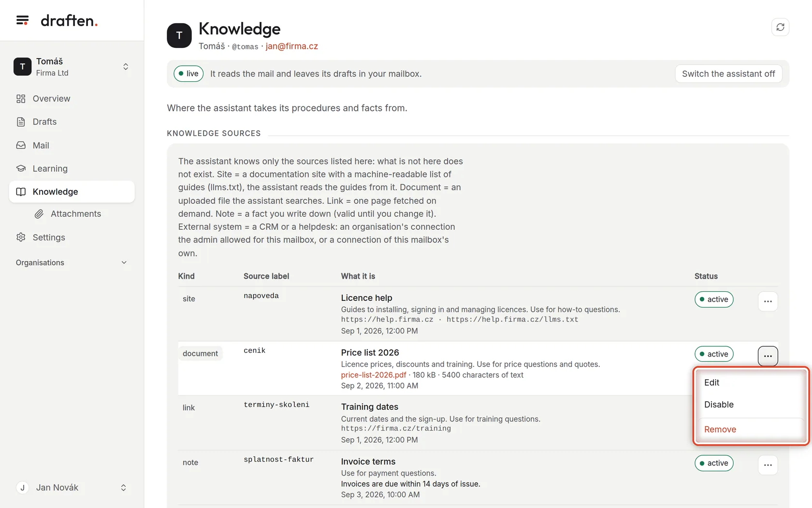Open the Mail inbox icon
The height and width of the screenshot is (508, 812).
21,145
